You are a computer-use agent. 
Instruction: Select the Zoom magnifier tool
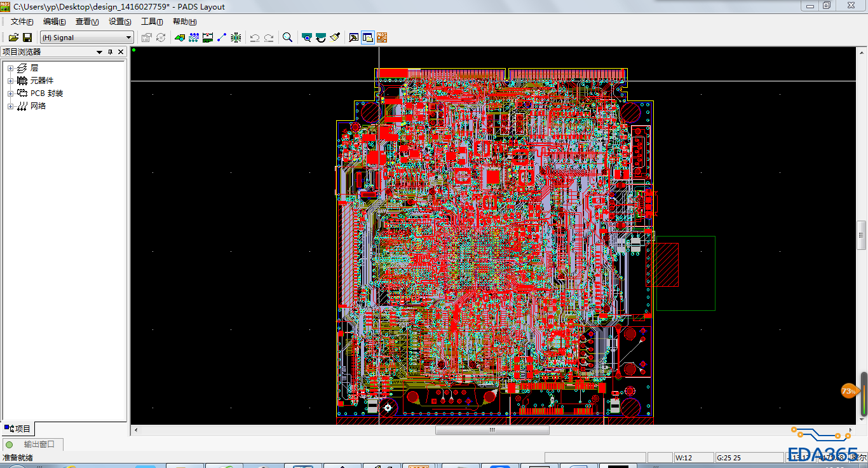pos(287,38)
